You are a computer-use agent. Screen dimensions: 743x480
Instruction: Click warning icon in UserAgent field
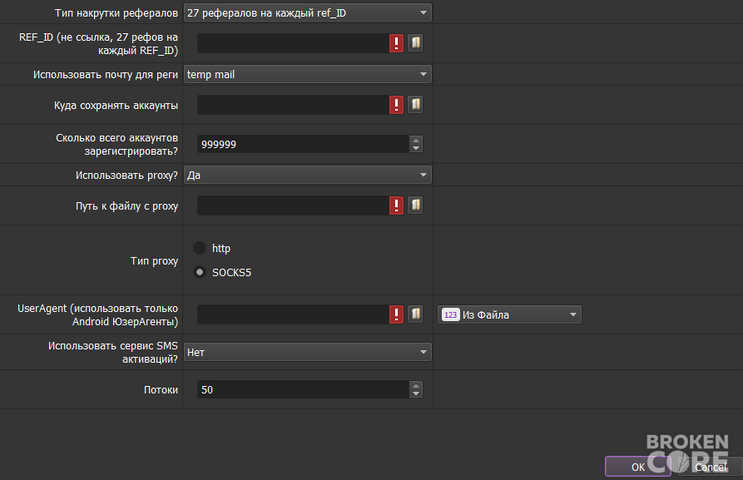(x=396, y=314)
